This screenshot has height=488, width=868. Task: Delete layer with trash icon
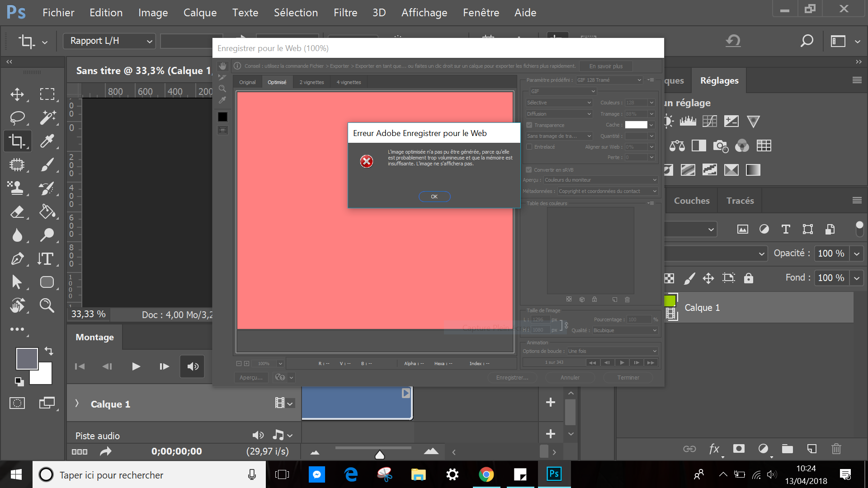836,449
